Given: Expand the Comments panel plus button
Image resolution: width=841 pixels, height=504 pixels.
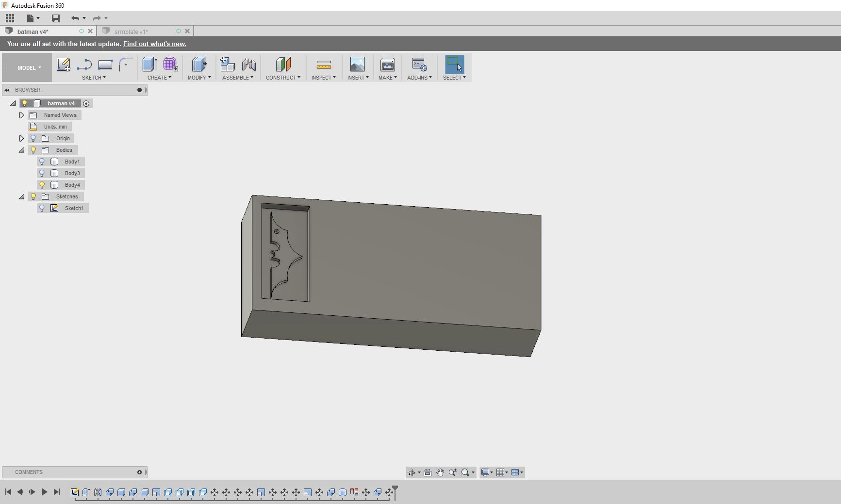Looking at the screenshot, I should point(139,472).
